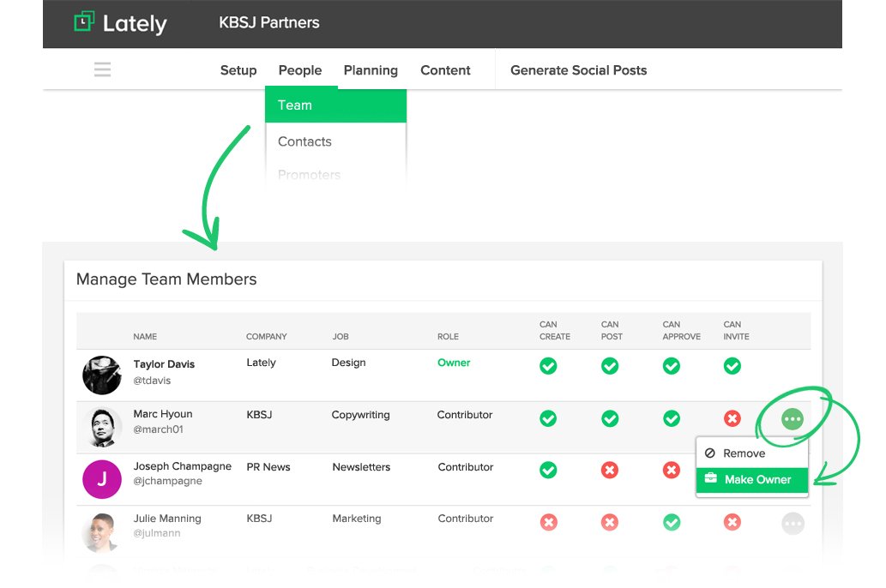Click the @march01 handle
The image size is (886, 588).
(158, 429)
